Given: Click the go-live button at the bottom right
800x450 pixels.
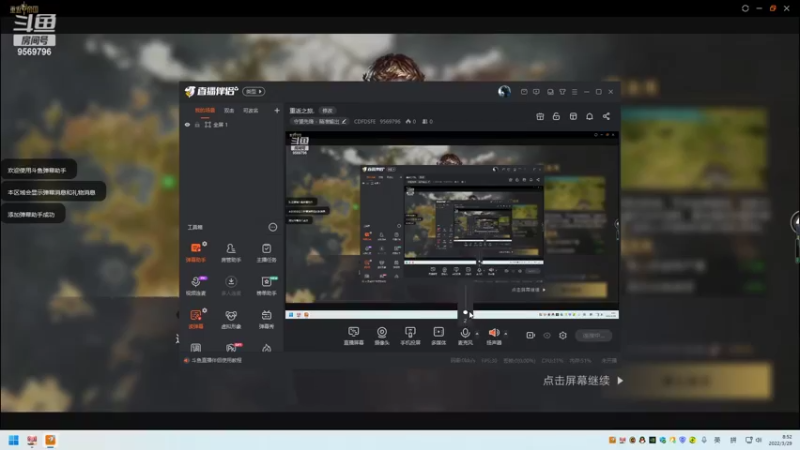Looking at the screenshot, I should click(x=594, y=335).
